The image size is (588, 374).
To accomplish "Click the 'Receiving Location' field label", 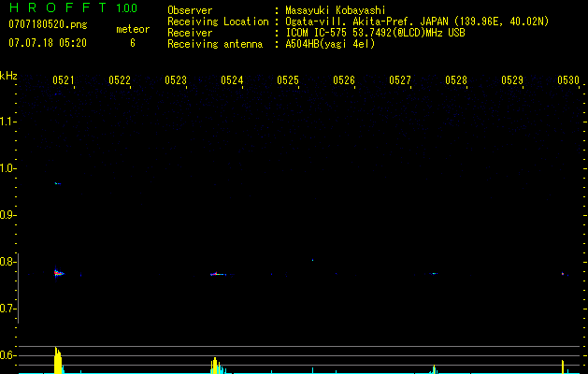I will click(218, 22).
